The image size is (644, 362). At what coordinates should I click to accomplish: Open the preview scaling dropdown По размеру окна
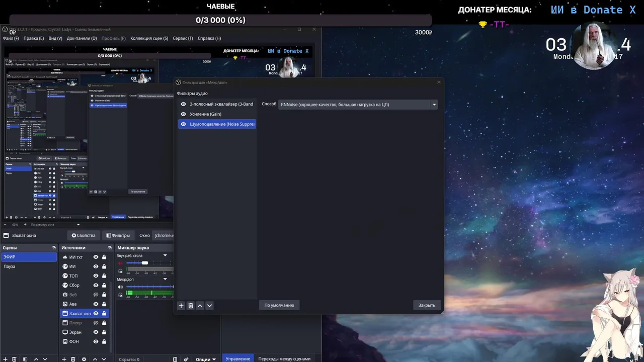coord(55,225)
